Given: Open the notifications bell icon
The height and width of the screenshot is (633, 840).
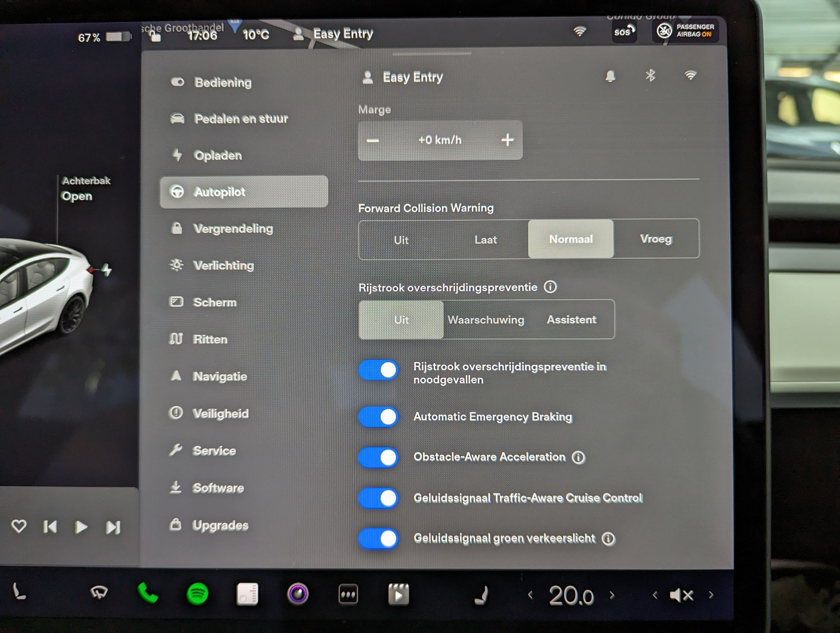Looking at the screenshot, I should 610,76.
